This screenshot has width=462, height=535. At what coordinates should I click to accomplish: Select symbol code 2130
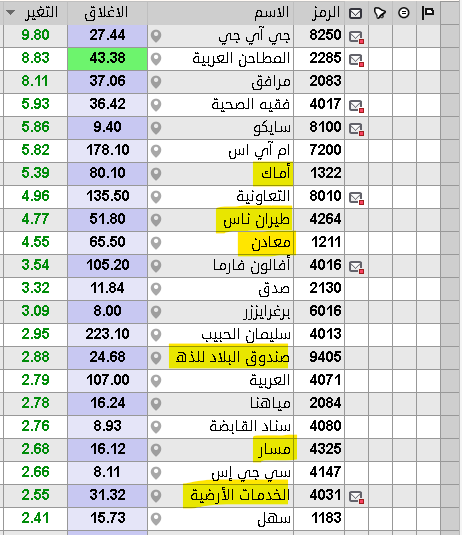326,288
